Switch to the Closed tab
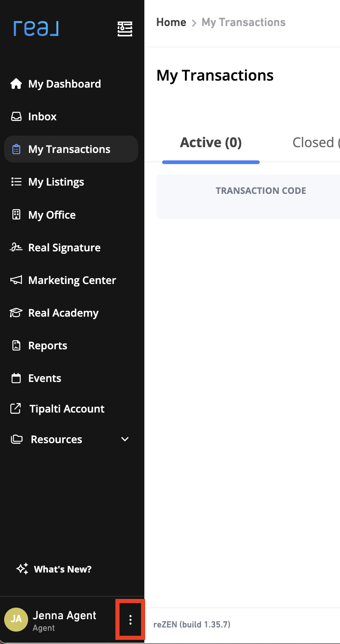Image resolution: width=340 pixels, height=644 pixels. click(x=316, y=143)
